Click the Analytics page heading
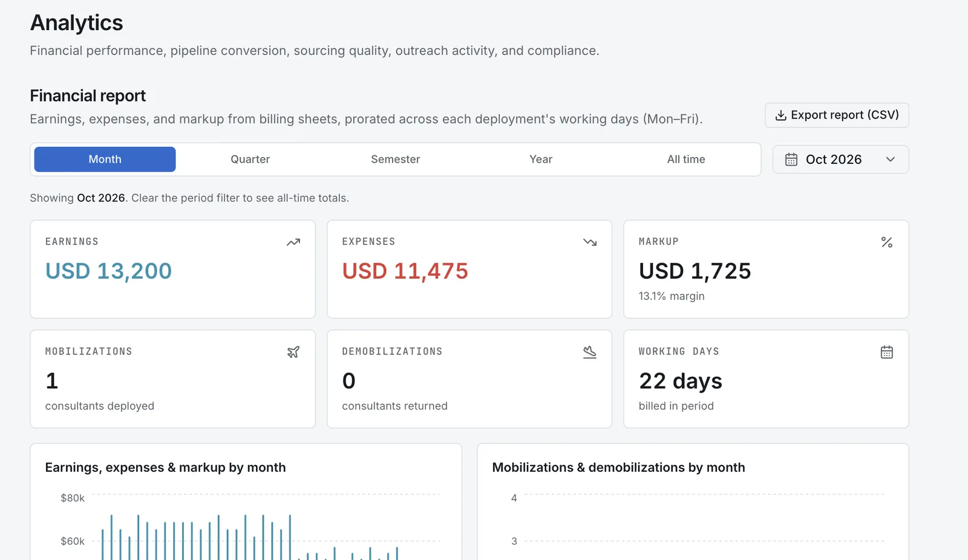This screenshot has width=968, height=560. coord(77,23)
